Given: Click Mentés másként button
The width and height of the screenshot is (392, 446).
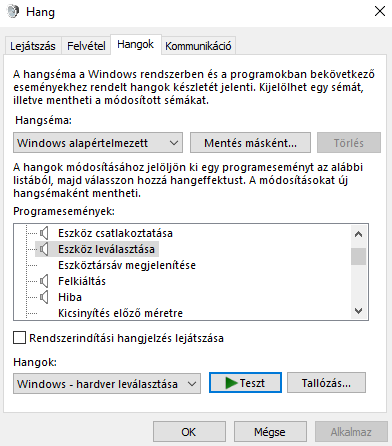Looking at the screenshot, I should (250, 143).
